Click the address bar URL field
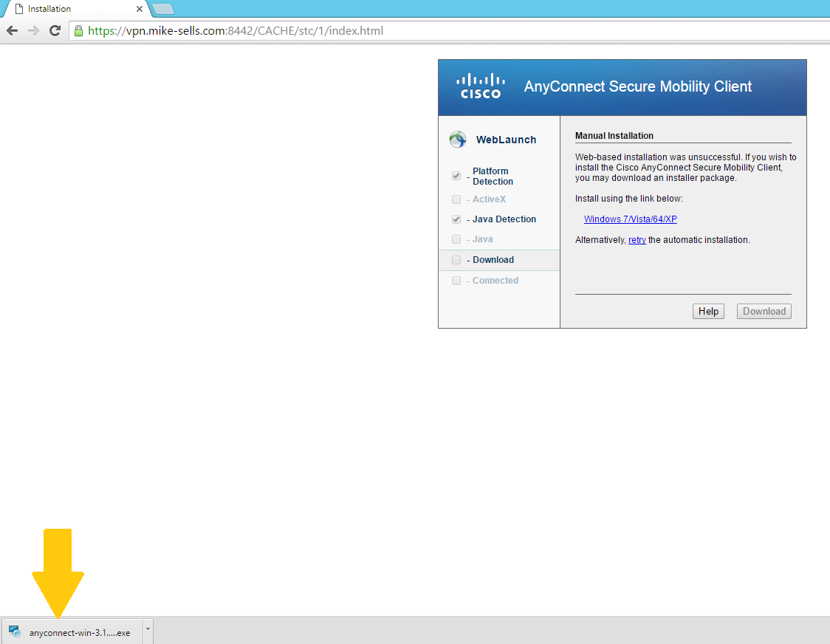The height and width of the screenshot is (644, 830). tap(449, 31)
